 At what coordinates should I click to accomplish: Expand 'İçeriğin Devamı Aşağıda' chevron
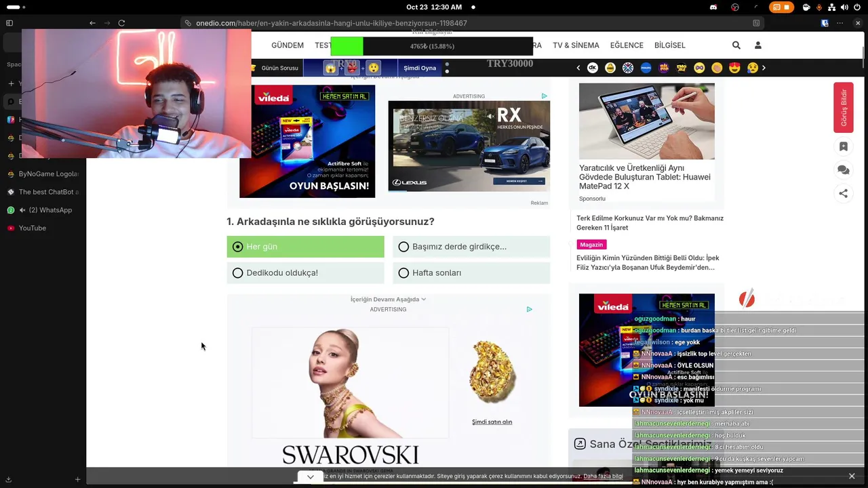tap(424, 300)
